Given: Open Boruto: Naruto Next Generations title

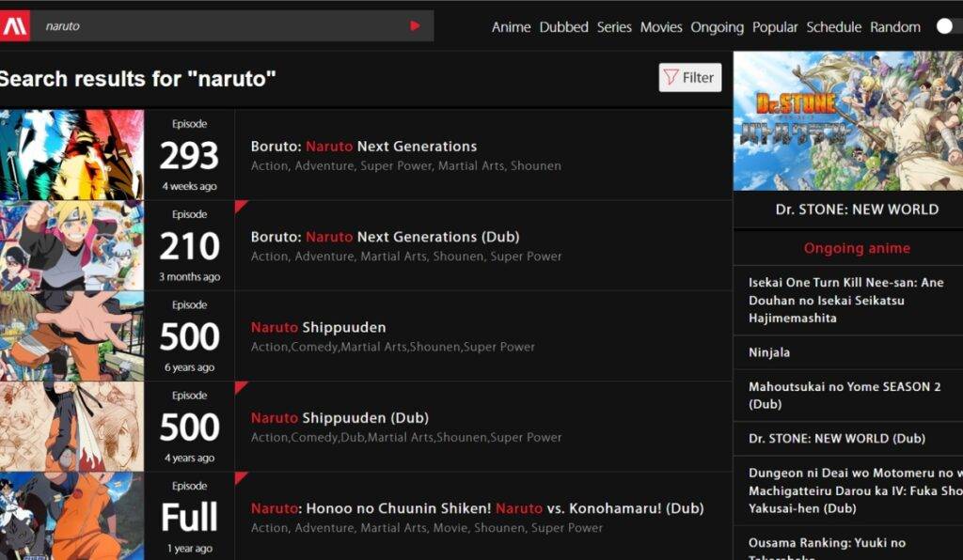Looking at the screenshot, I should pos(364,146).
